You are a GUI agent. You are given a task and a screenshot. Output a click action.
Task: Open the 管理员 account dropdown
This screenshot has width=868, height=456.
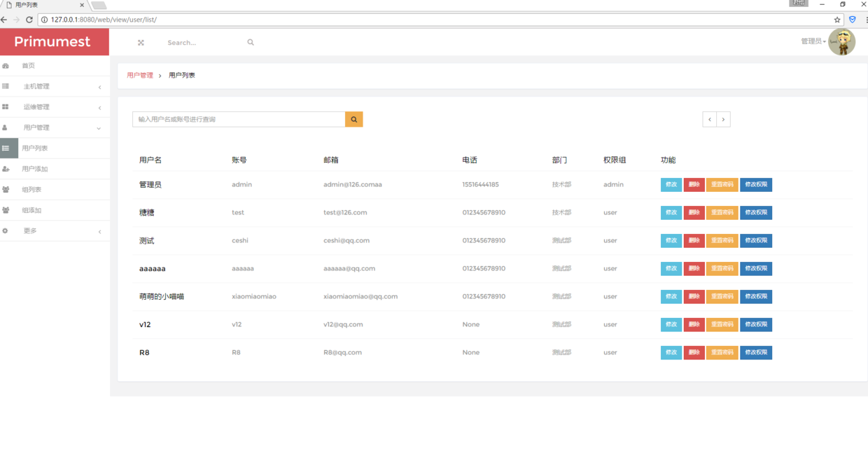tap(813, 41)
